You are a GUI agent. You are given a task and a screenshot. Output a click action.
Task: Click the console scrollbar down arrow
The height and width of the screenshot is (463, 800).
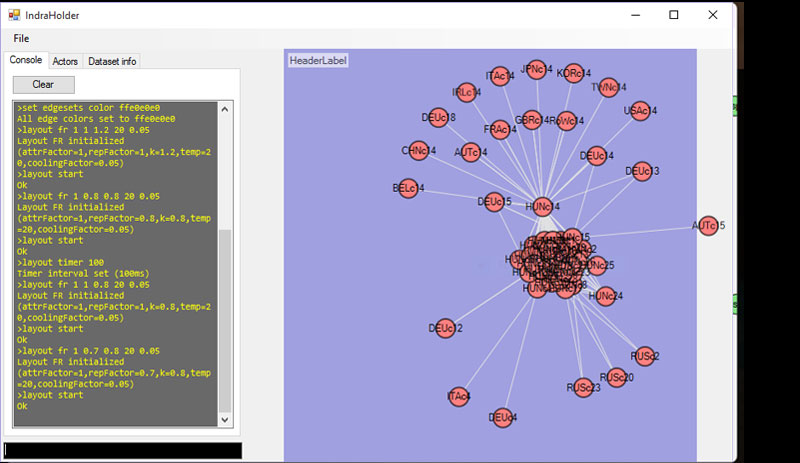pyautogui.click(x=224, y=420)
